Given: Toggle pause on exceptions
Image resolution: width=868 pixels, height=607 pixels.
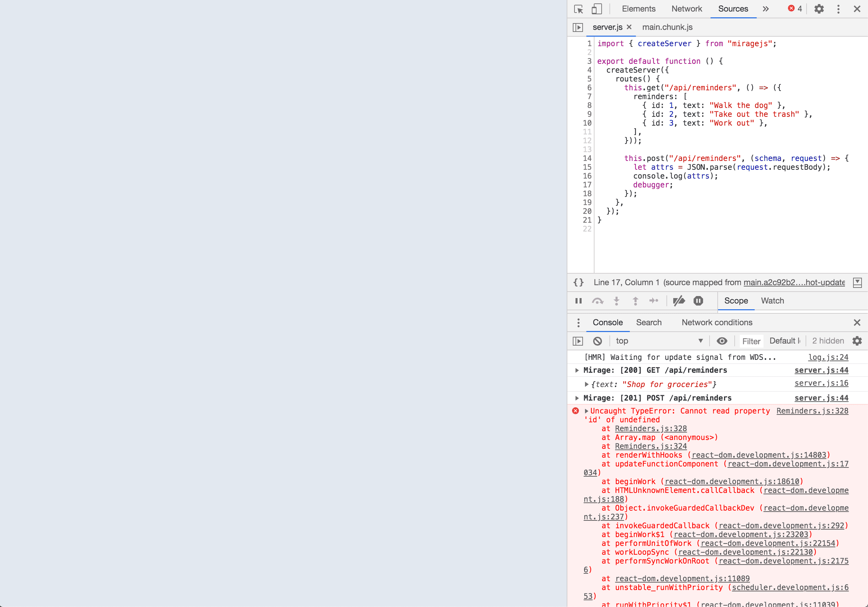Looking at the screenshot, I should pyautogui.click(x=698, y=301).
